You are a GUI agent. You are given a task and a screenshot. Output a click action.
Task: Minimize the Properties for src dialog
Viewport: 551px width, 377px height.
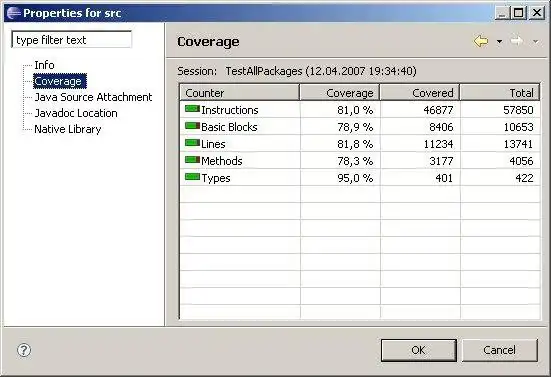502,13
